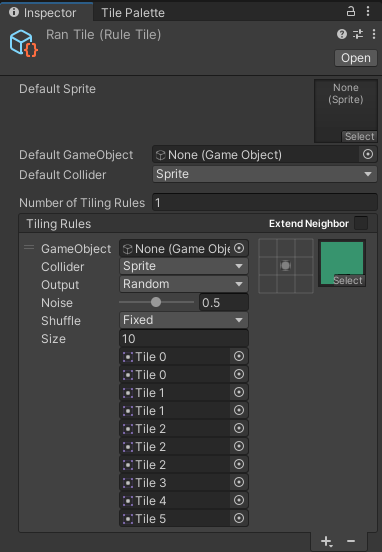Click the top-left neighbor rule grid cell

click(x=268, y=249)
